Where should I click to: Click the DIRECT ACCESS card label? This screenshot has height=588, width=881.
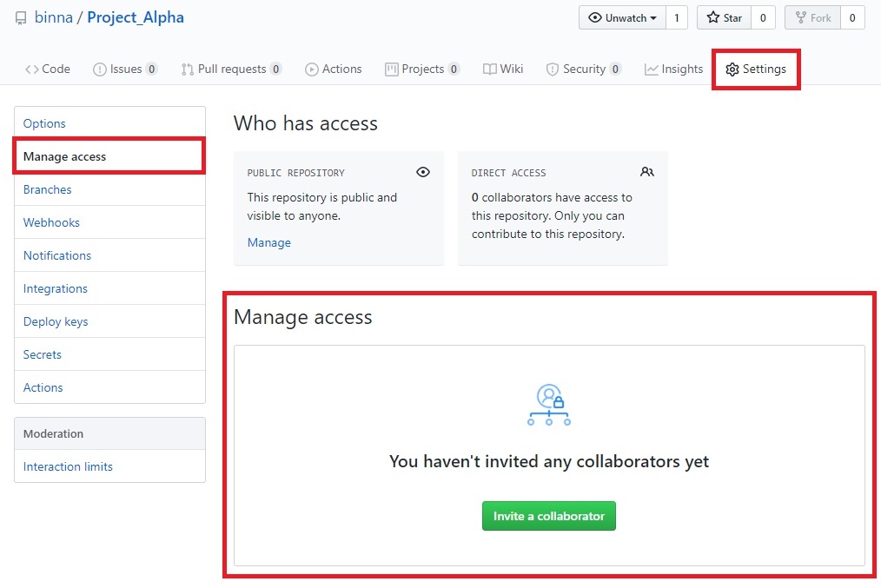(508, 173)
